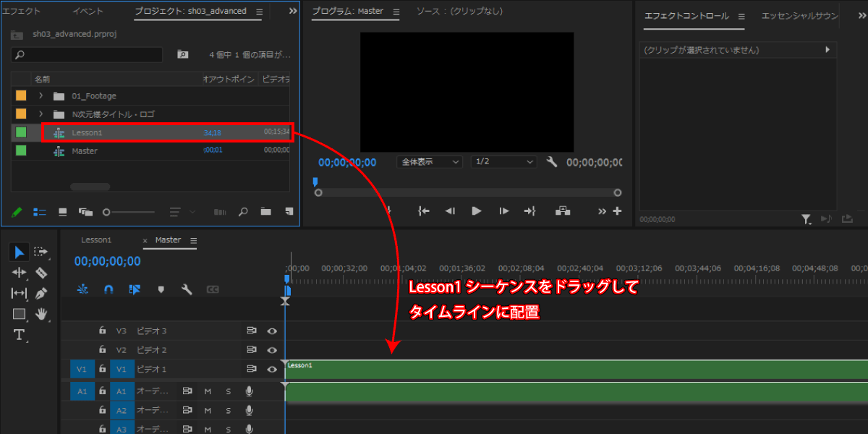868x434 pixels.
Task: Select the Hand tool
Action: pos(41,314)
